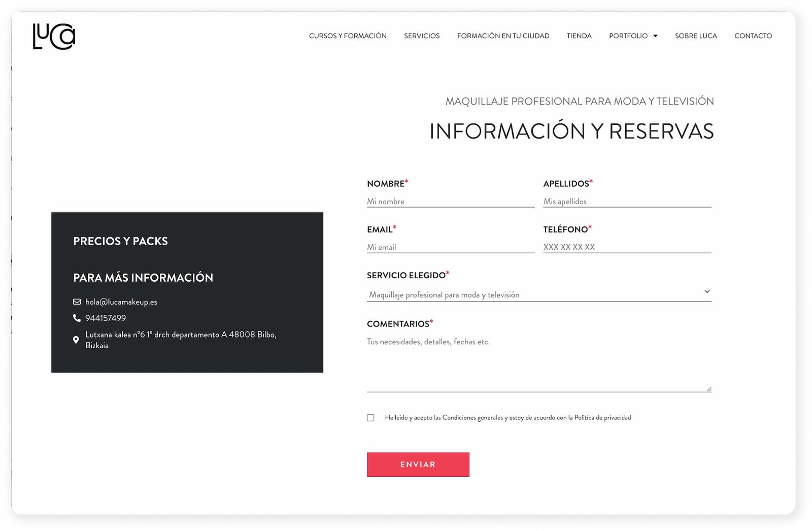
Task: Open the Portfolio menu item
Action: click(x=628, y=36)
